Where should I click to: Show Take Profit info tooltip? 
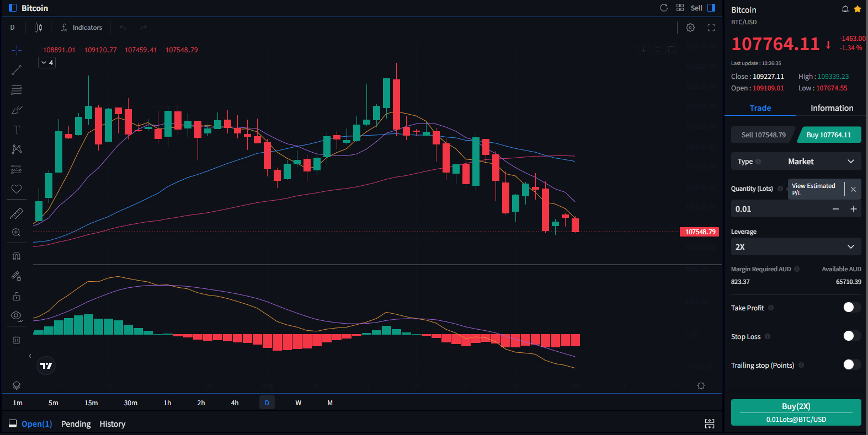pos(771,308)
